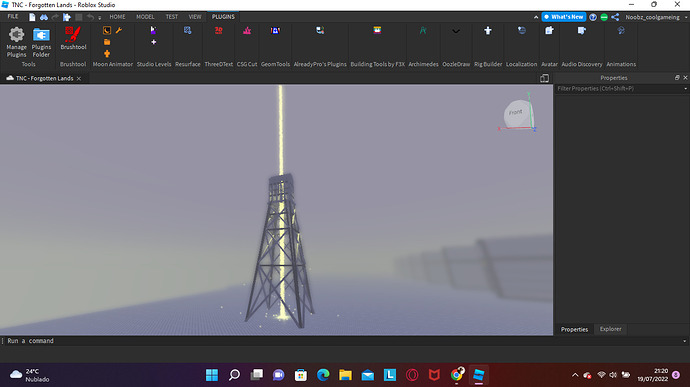Switch to the HOME tab

pyautogui.click(x=117, y=17)
